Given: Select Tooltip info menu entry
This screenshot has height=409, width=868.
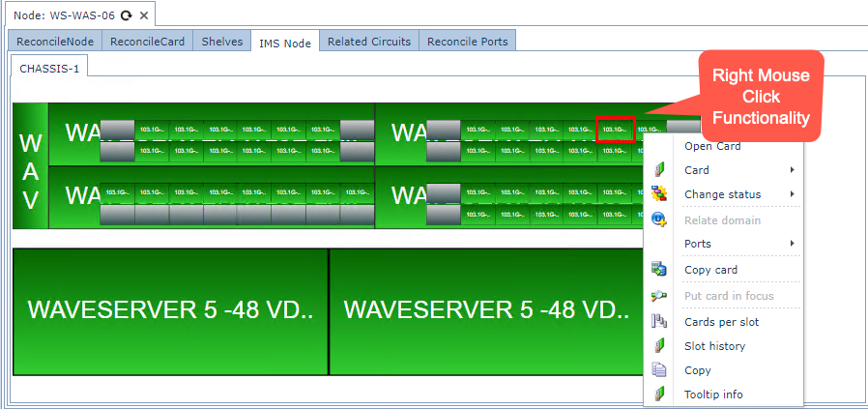Looking at the screenshot, I should [x=713, y=394].
